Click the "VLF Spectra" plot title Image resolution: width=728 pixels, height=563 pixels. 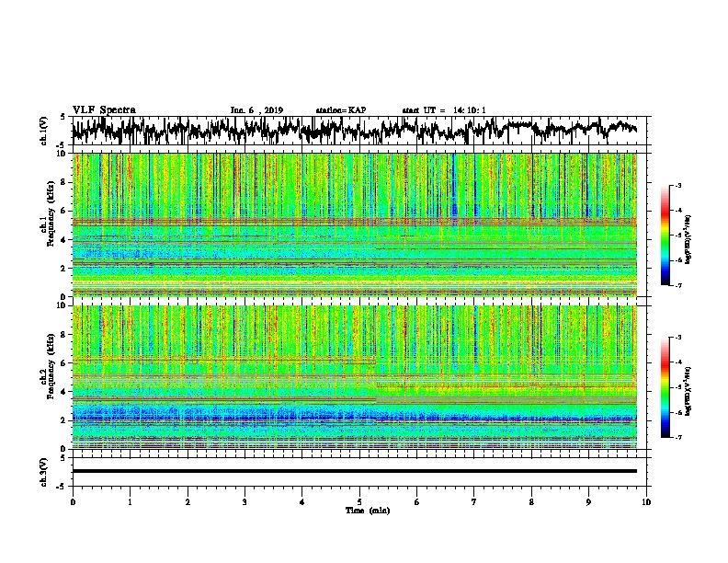104,110
